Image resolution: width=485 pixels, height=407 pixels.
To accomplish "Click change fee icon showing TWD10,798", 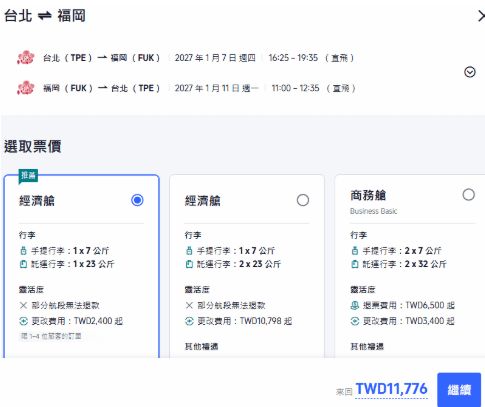I will point(189,321).
